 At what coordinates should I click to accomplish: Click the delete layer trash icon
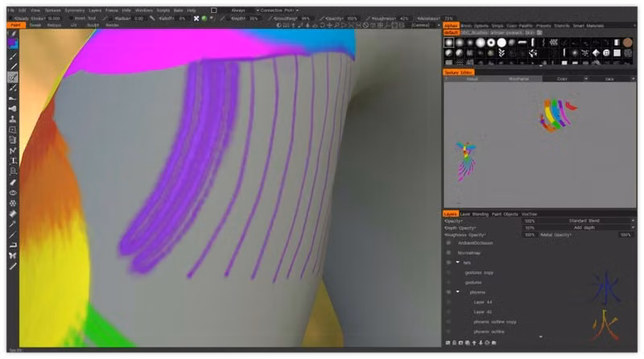click(454, 343)
